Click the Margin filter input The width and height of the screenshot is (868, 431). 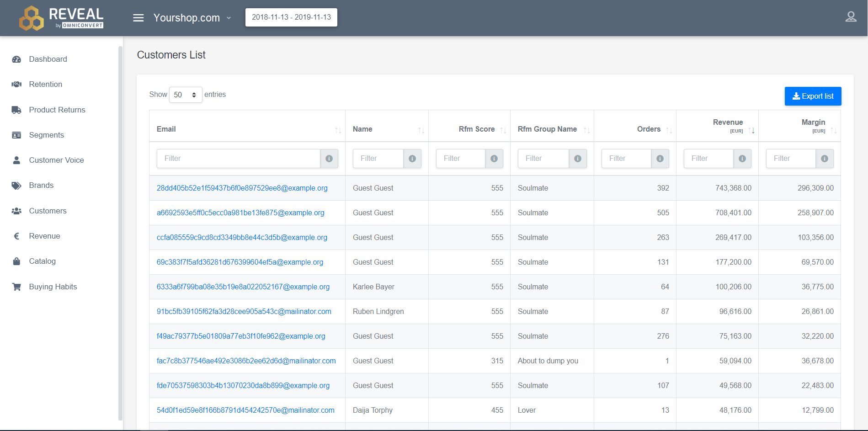791,159
